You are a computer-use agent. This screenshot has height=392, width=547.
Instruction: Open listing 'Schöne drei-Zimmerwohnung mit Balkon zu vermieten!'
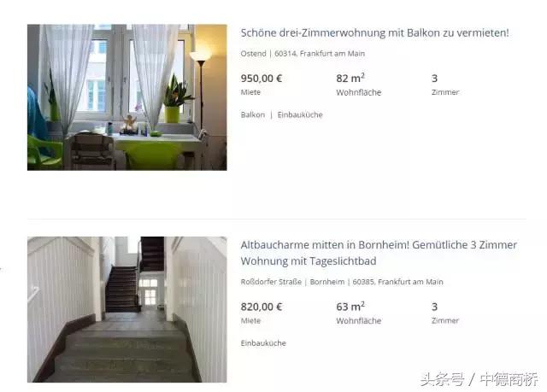374,32
